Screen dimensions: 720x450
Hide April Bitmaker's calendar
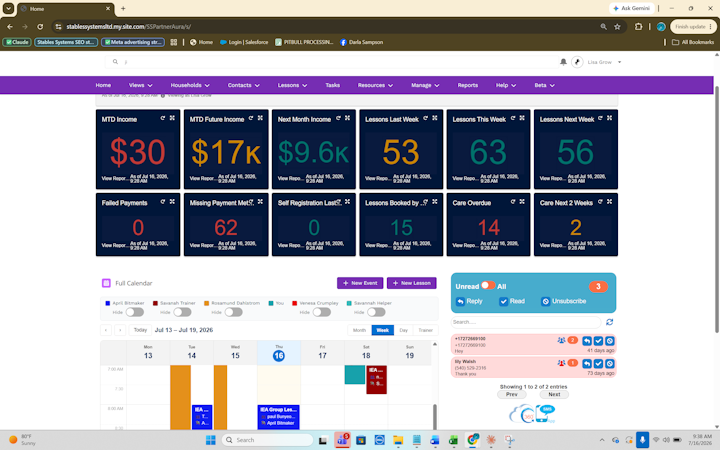pyautogui.click(x=135, y=312)
